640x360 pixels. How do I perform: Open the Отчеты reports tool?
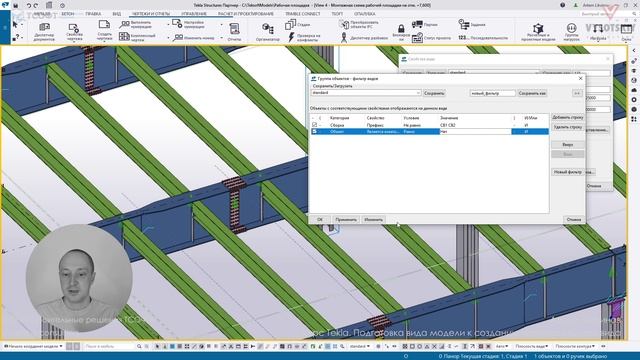point(234,32)
